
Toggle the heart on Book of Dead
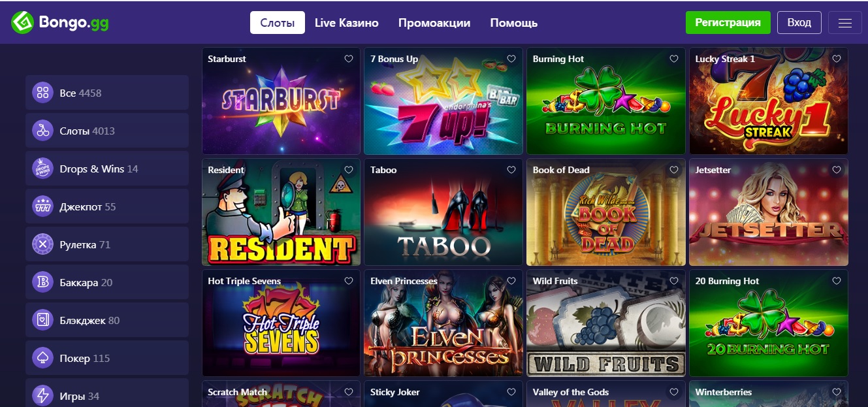(x=674, y=170)
